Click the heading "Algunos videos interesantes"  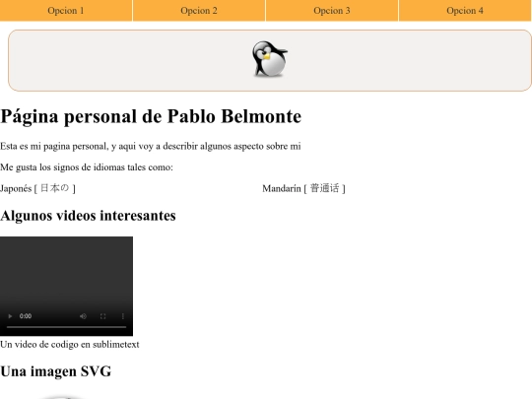pos(88,216)
